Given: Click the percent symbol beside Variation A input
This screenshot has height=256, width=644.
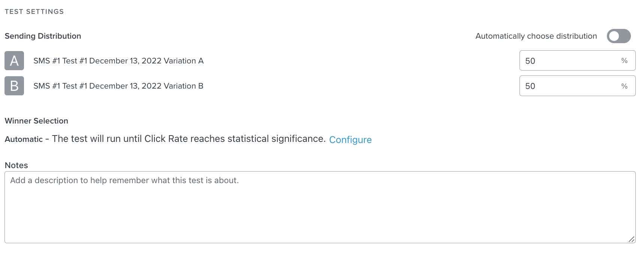Looking at the screenshot, I should coord(625,60).
